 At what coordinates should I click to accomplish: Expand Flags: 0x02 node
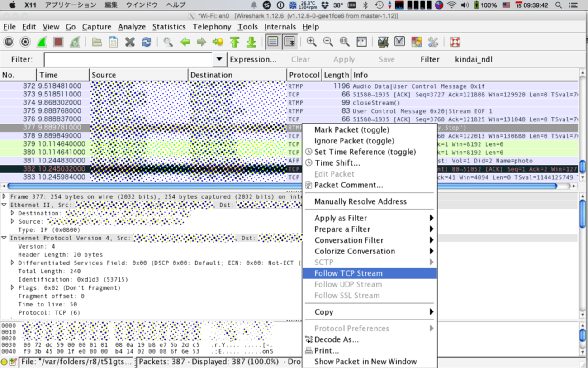[12, 288]
